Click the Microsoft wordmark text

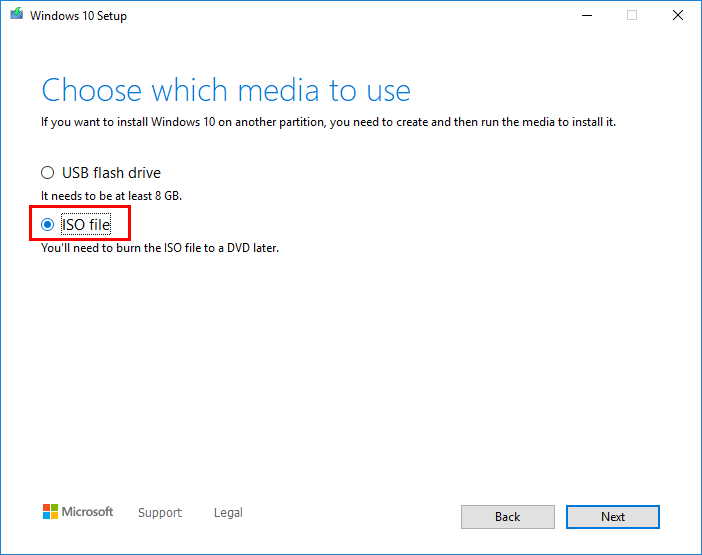pyautogui.click(x=88, y=512)
